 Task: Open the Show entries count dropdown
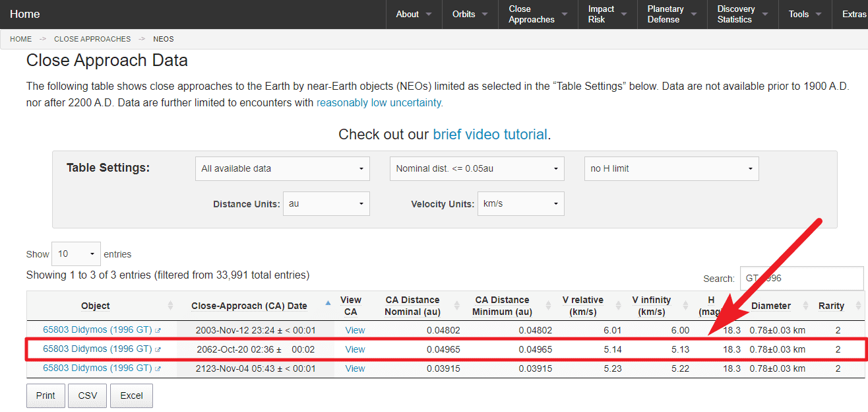76,254
